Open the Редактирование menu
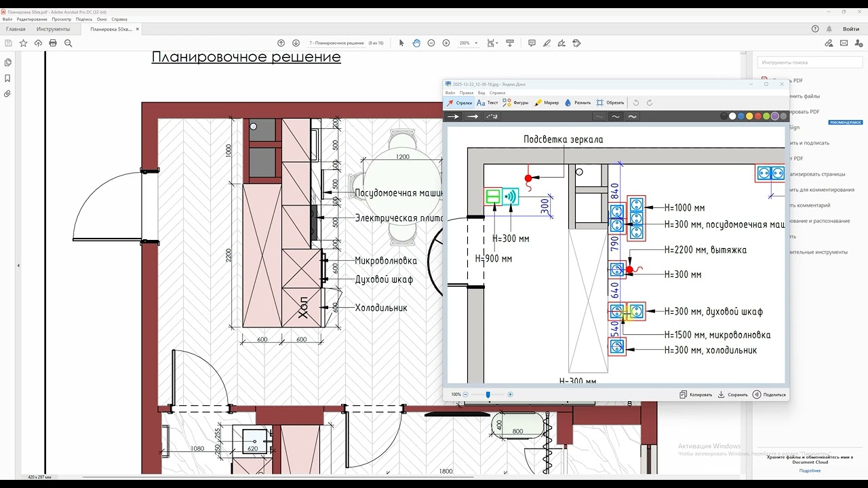This screenshot has height=488, width=868. point(31,19)
